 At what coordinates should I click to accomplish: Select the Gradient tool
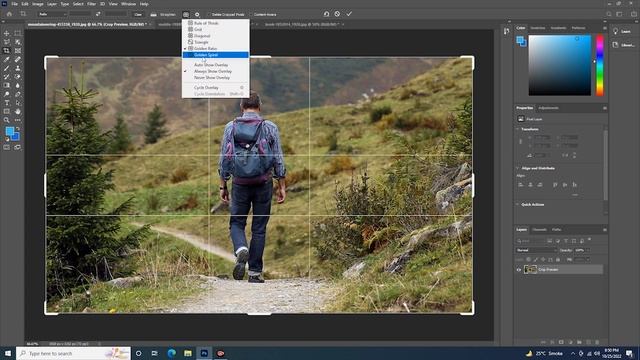click(x=7, y=85)
